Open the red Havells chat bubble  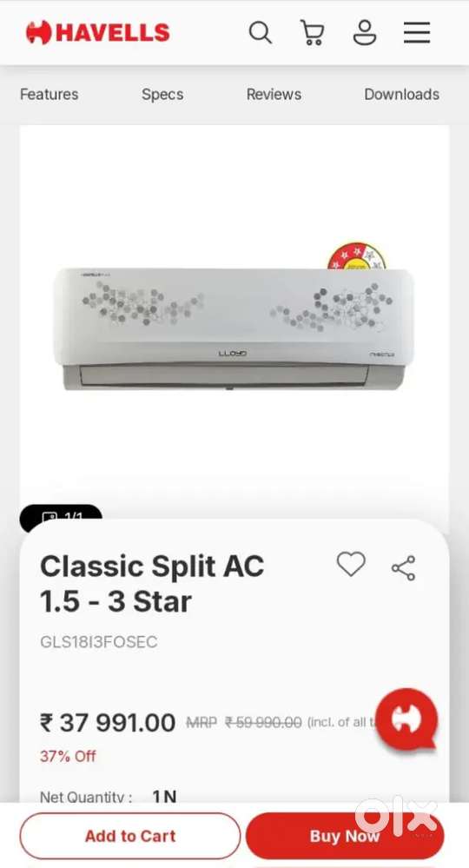point(407,719)
